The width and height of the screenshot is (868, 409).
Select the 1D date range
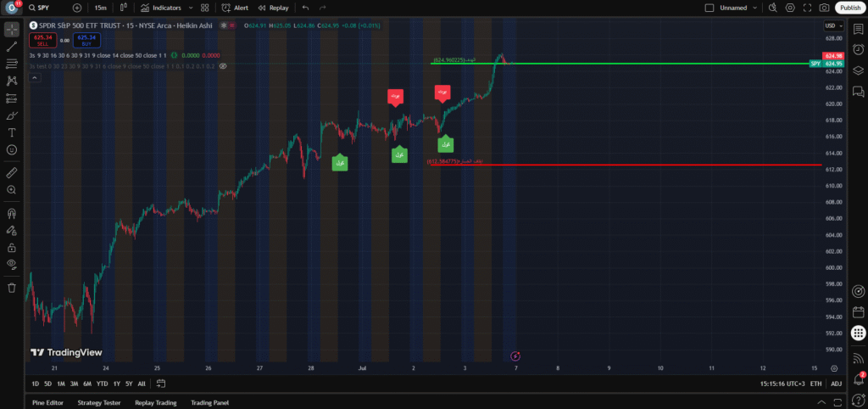[x=35, y=384]
